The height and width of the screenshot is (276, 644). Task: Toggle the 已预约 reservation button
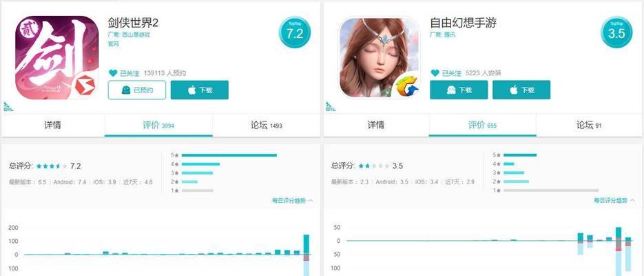click(137, 90)
